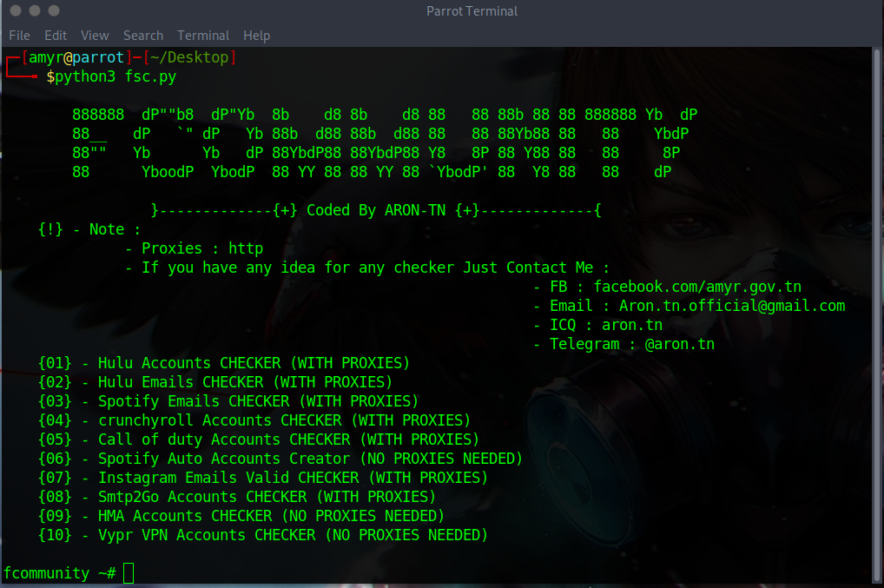This screenshot has height=588, width=884.
Task: Click the red close window button
Action: 16,10
